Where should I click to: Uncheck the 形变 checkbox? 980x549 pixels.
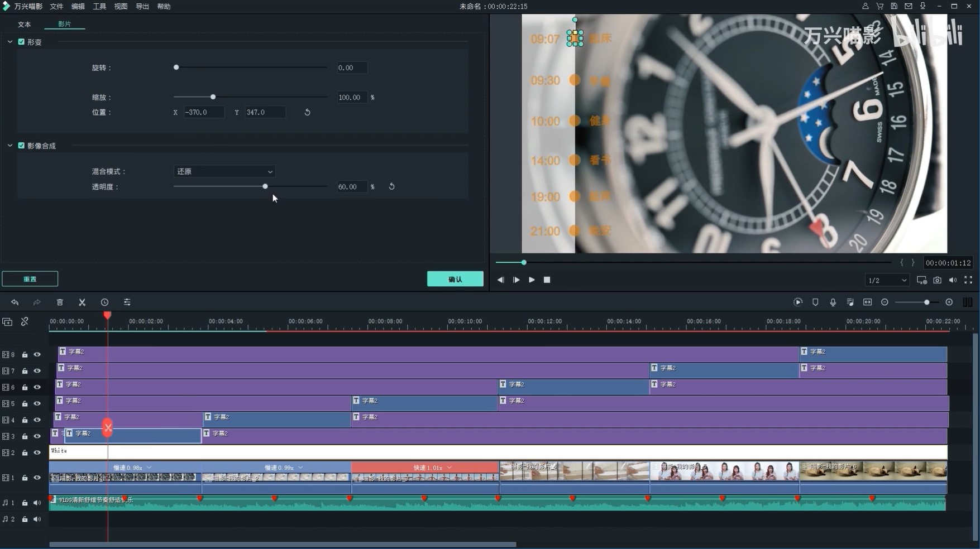tap(21, 42)
